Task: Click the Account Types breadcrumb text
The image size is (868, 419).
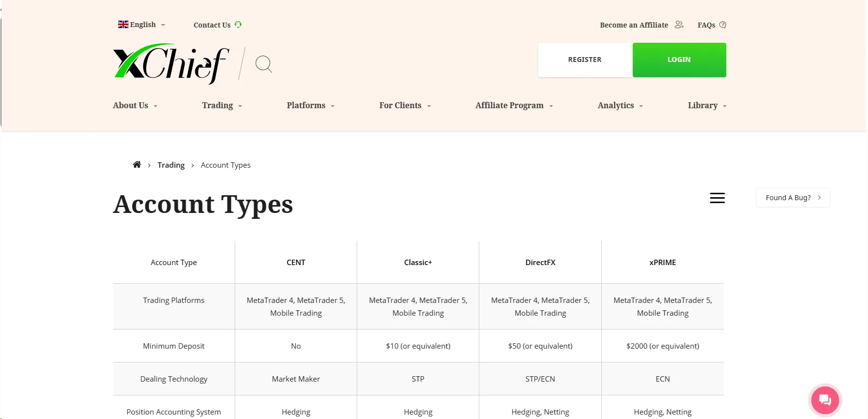Action: point(225,165)
